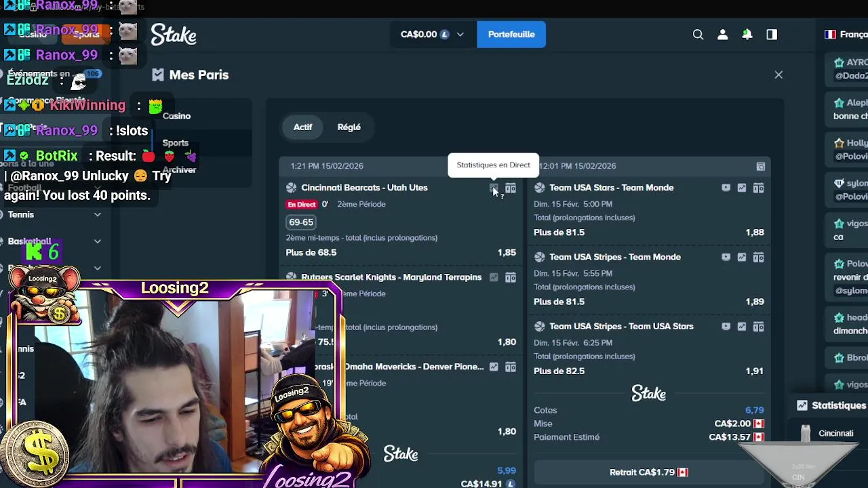
Task: Open Rutgers Scarlet Knights - Maryland Terrapins match
Action: tap(391, 277)
